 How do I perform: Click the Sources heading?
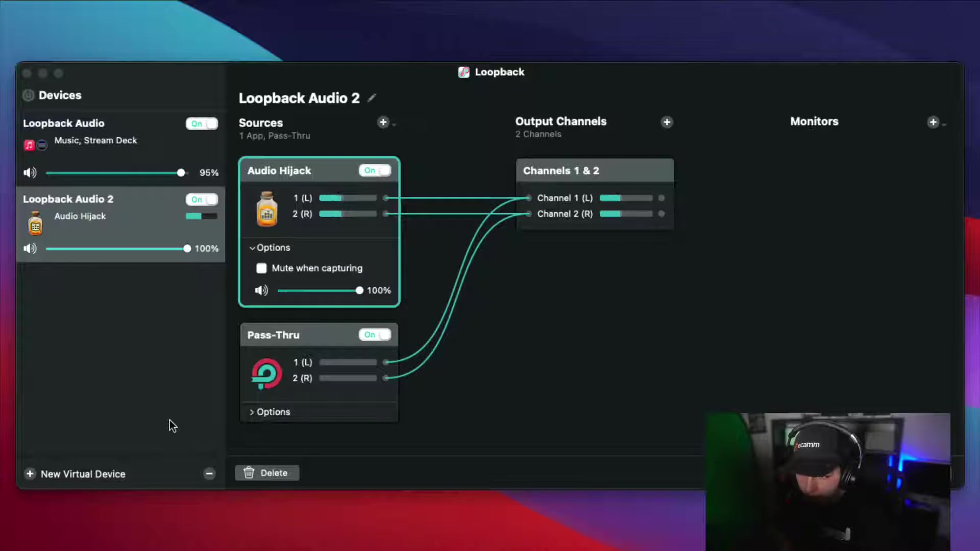coord(261,123)
